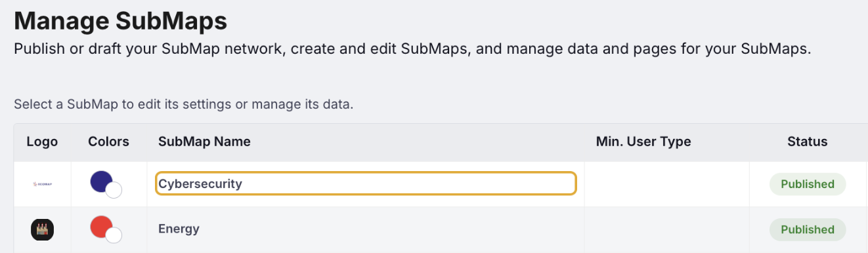The height and width of the screenshot is (253, 868).
Task: Click the Cybersecurity Published status badge
Action: pyautogui.click(x=808, y=184)
